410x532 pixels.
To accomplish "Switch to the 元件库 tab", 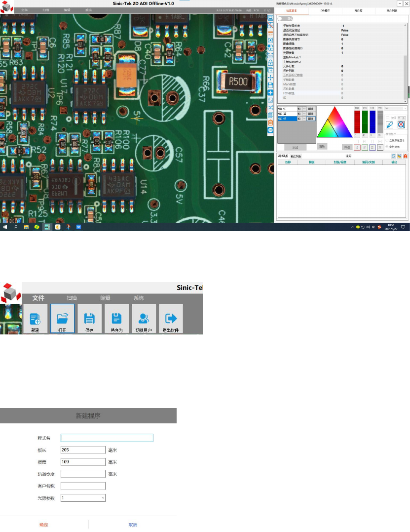I will [x=358, y=10].
